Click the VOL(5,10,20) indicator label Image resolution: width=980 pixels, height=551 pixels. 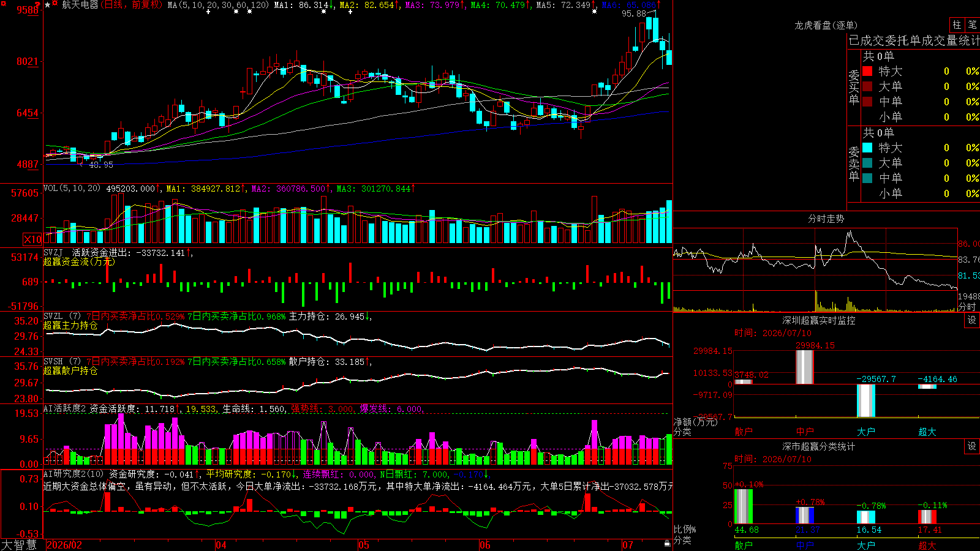tap(72, 189)
